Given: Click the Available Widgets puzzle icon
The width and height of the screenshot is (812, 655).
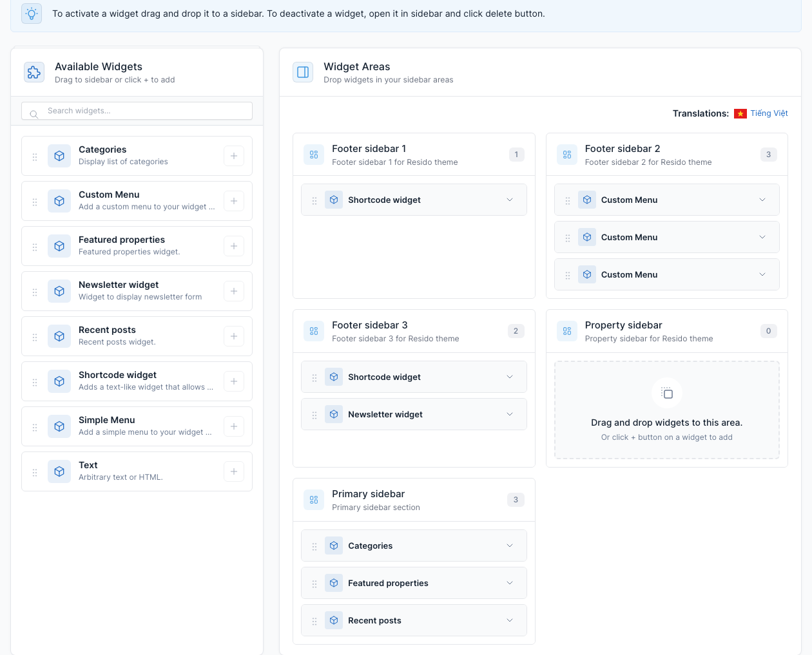Looking at the screenshot, I should pyautogui.click(x=34, y=72).
